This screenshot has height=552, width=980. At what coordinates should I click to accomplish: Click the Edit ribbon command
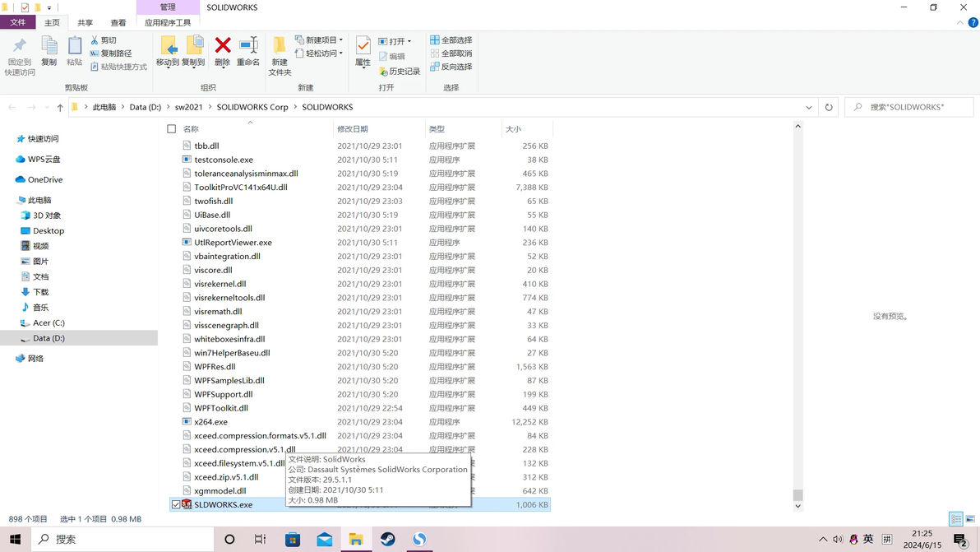pos(392,56)
